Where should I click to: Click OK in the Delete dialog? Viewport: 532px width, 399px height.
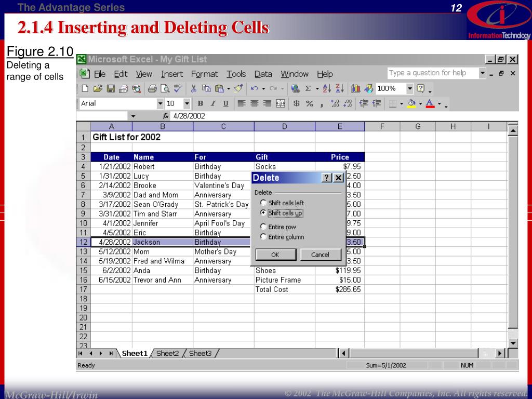point(275,255)
